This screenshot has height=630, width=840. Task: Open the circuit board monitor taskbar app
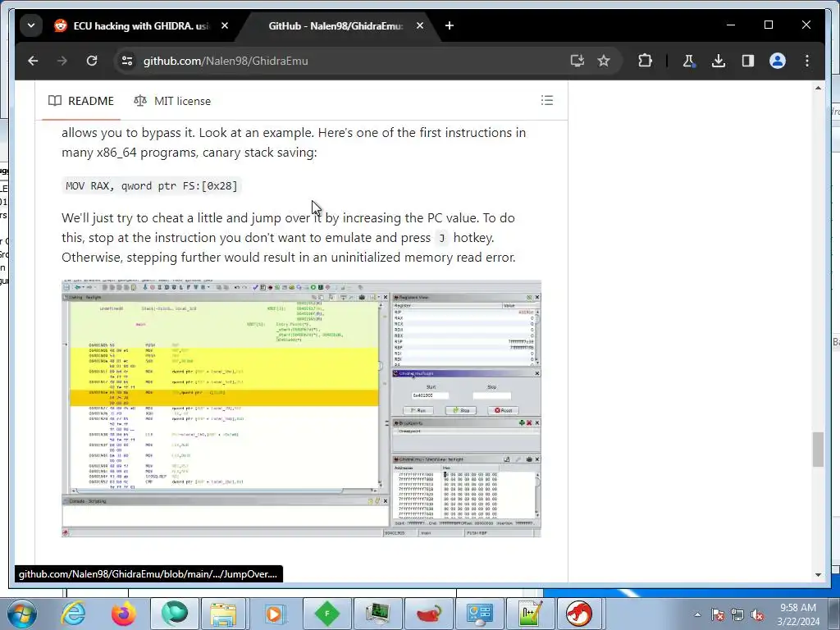(x=377, y=614)
